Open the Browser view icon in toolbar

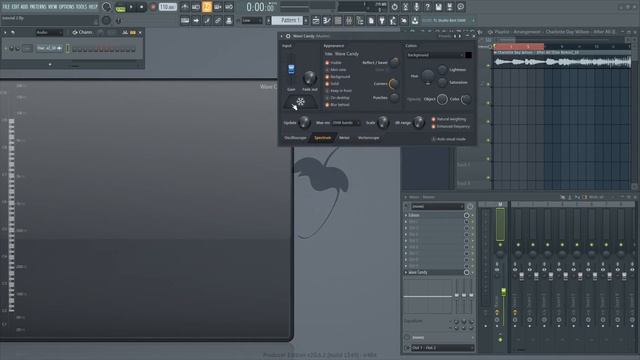pyautogui.click(x=360, y=20)
